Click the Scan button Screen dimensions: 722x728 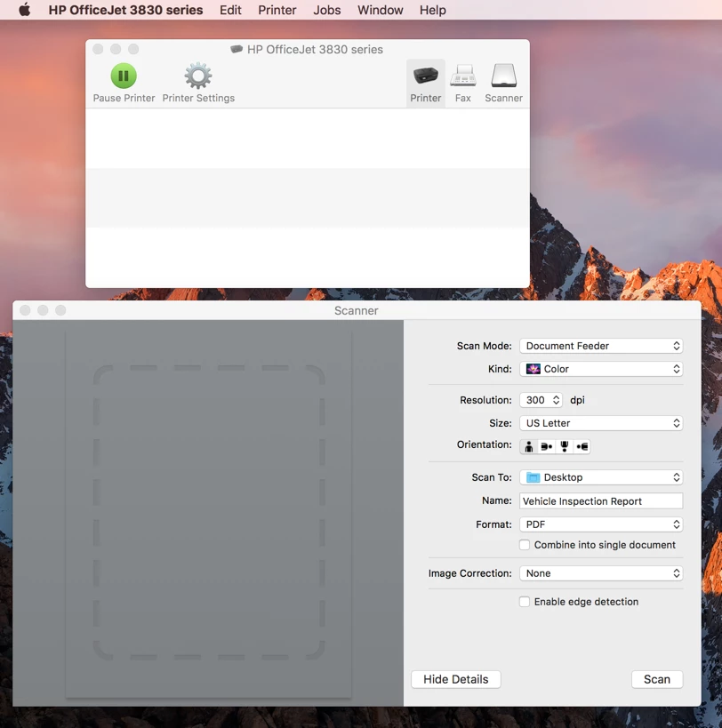pos(657,679)
